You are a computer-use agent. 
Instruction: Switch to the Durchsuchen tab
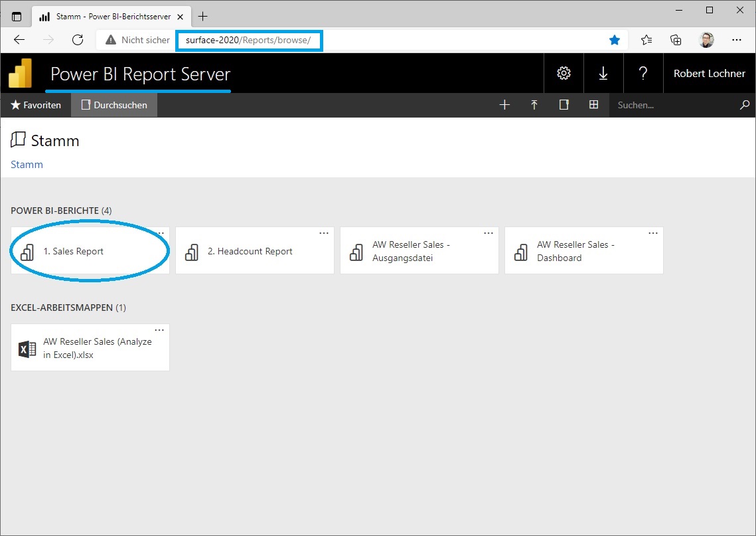[x=113, y=105]
